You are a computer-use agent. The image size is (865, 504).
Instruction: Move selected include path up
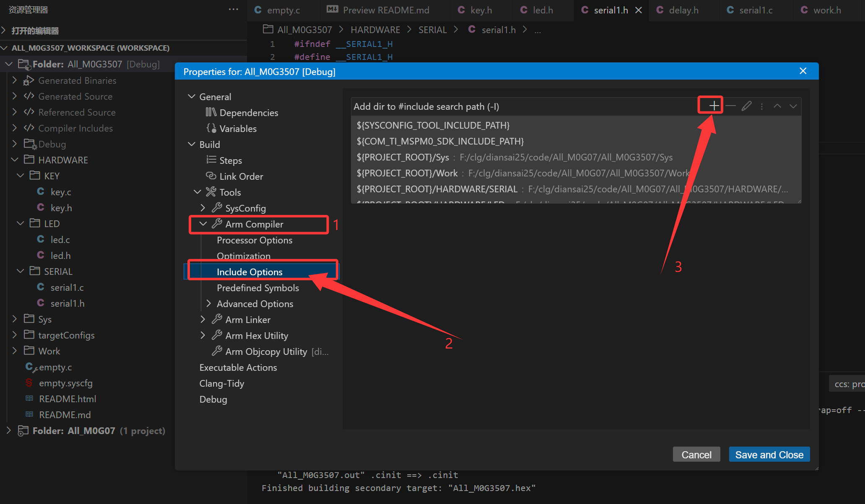[x=777, y=106]
